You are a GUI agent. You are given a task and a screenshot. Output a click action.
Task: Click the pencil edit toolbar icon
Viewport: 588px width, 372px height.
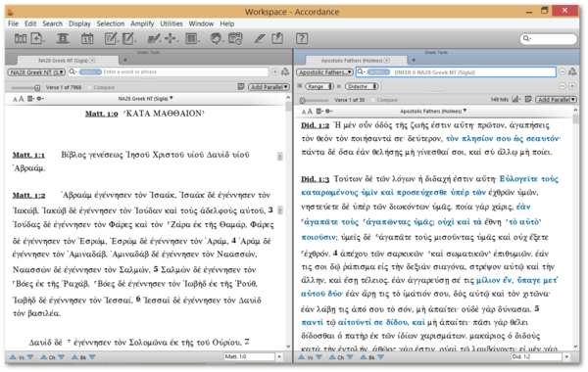click(x=260, y=38)
